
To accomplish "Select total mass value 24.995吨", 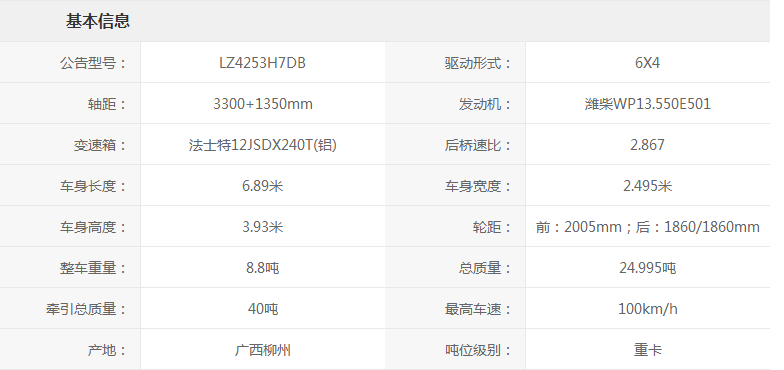I will pos(648,268).
